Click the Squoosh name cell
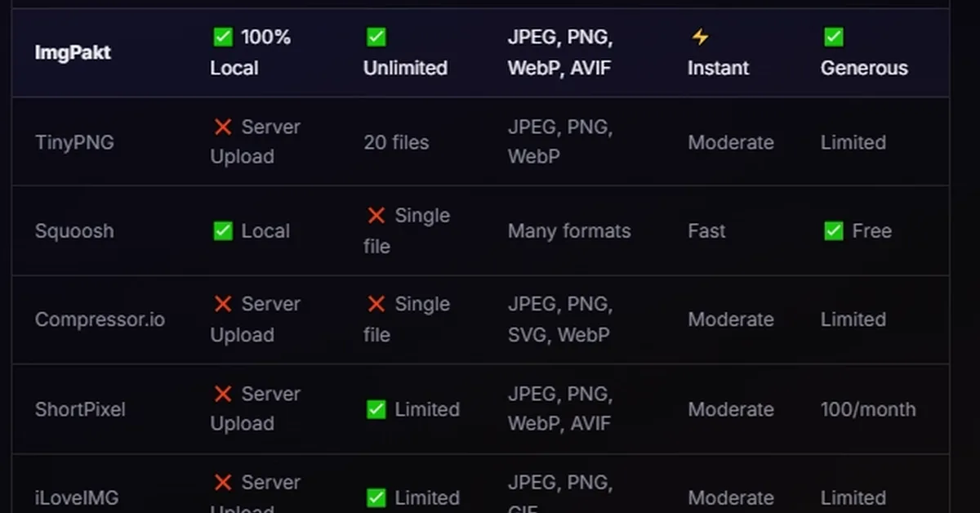980x513 pixels. click(x=74, y=231)
